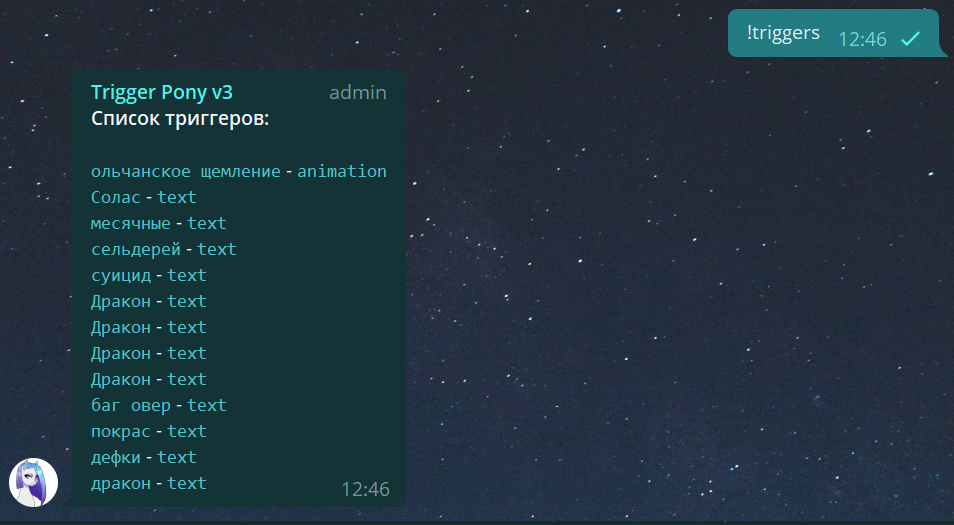Viewport: 954px width, 525px height.
Task: Click the lowercase дракон trigger entry
Action: pos(120,484)
